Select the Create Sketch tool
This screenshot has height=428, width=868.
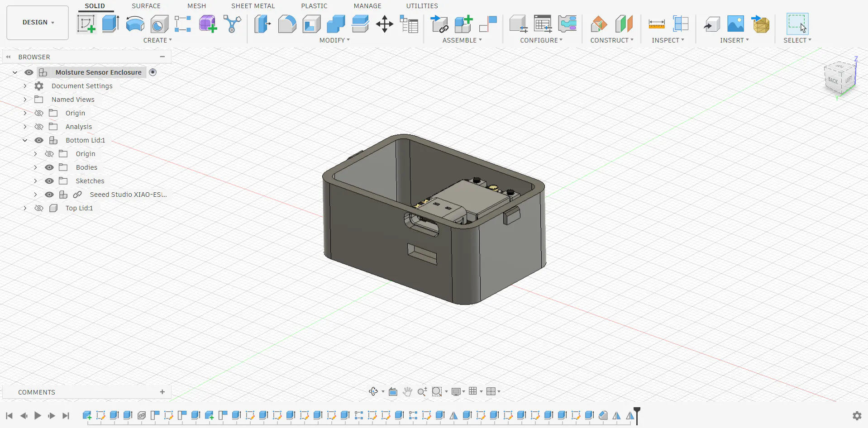point(86,24)
